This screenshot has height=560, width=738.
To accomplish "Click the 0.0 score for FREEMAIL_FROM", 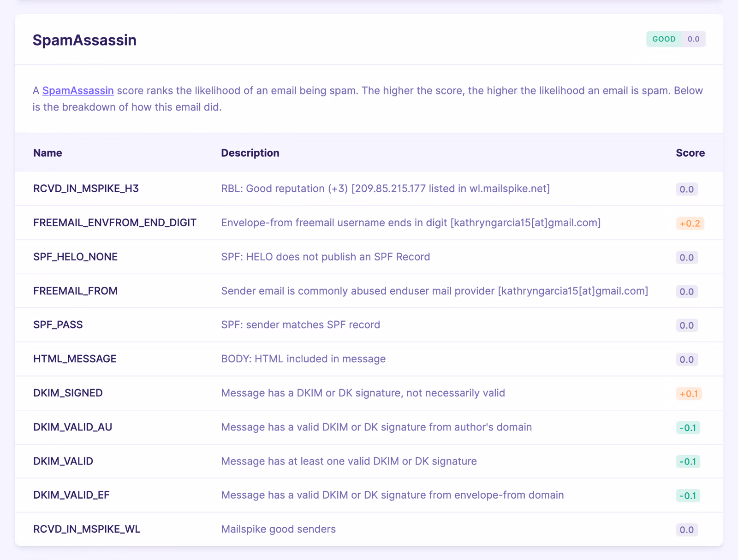I will 687,292.
